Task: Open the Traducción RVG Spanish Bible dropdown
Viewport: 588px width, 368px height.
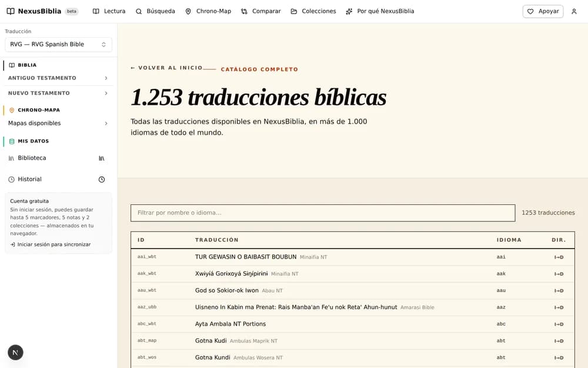Action: [58, 44]
